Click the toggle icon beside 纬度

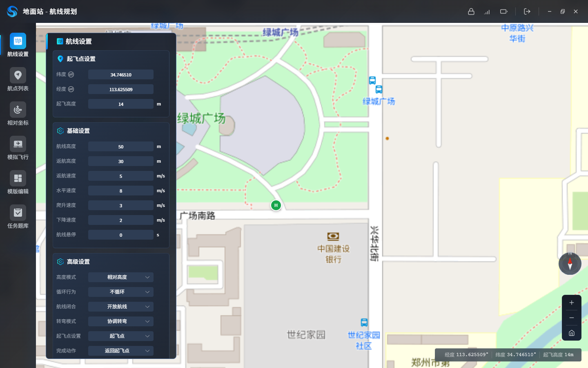point(71,74)
